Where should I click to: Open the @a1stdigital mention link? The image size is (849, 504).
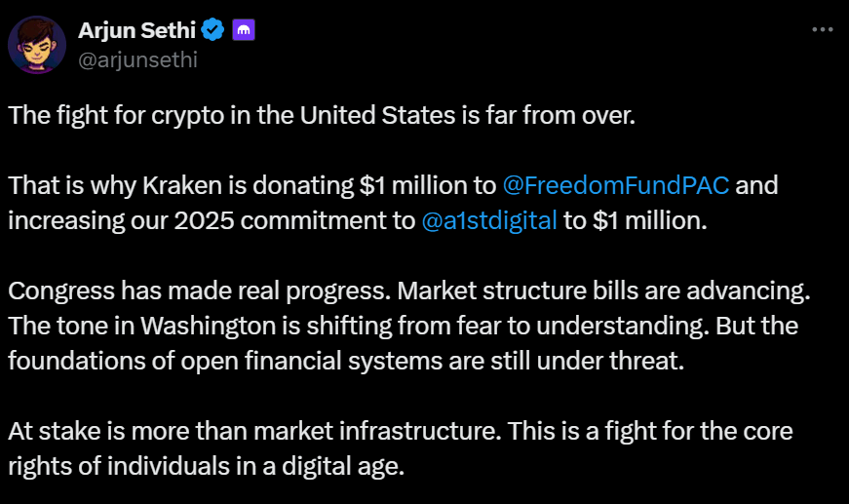pos(489,220)
